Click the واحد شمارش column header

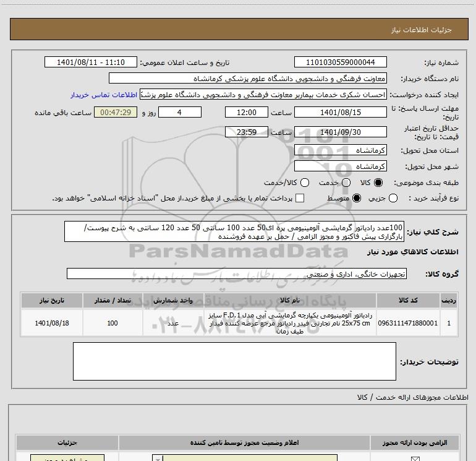[x=173, y=301]
